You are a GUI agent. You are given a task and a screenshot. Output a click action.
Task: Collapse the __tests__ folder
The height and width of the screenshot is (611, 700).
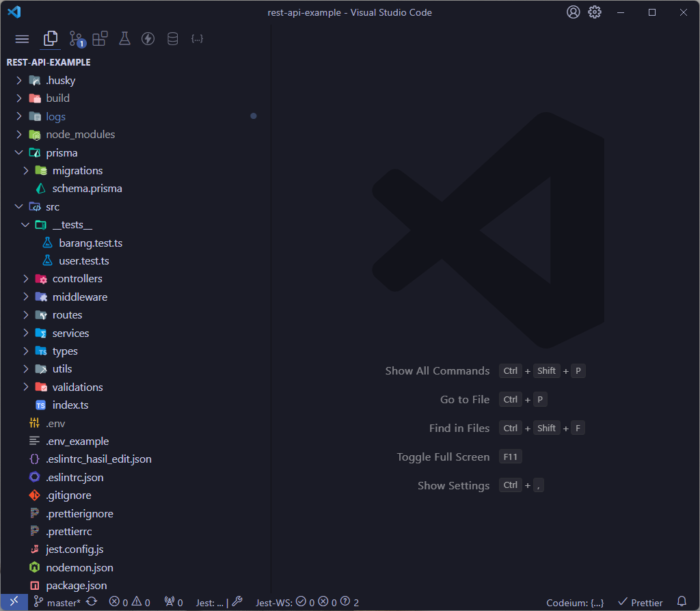(x=136, y=224)
